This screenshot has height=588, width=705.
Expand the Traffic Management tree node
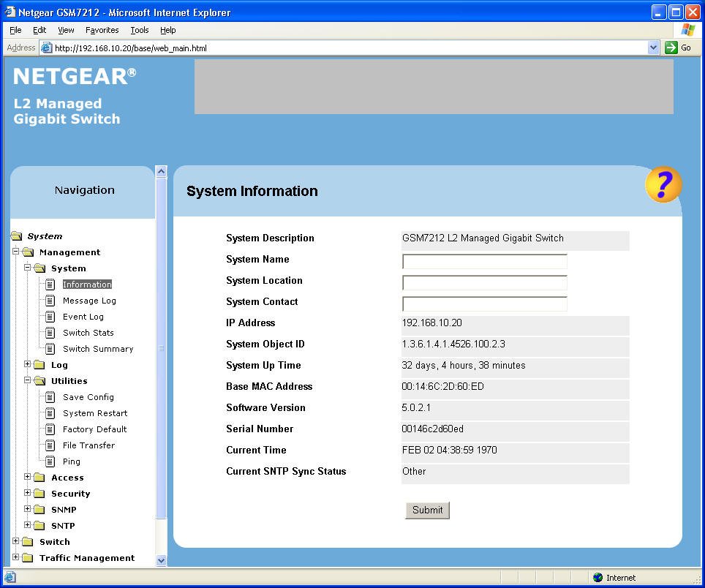tap(16, 557)
